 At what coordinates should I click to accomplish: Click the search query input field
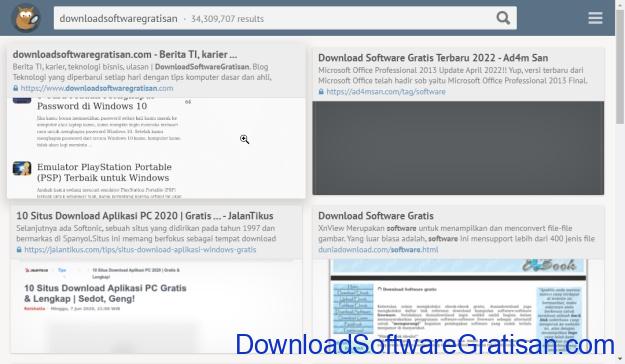285,18
